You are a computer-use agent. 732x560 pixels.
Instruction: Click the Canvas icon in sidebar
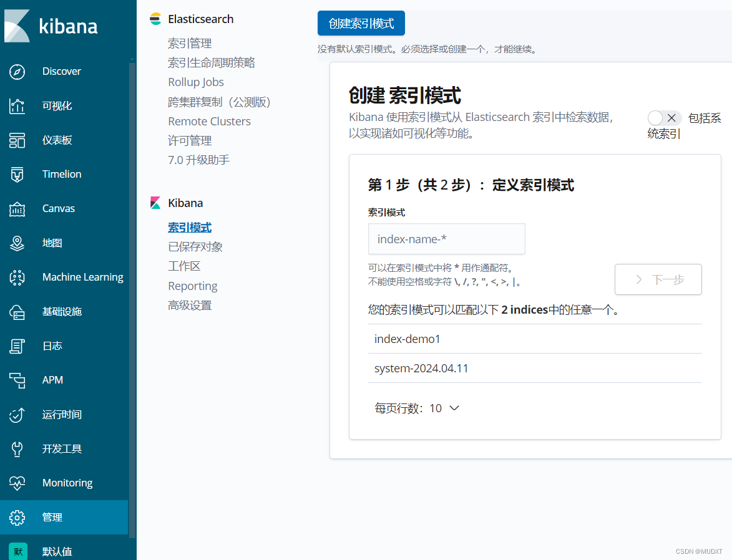click(x=17, y=209)
